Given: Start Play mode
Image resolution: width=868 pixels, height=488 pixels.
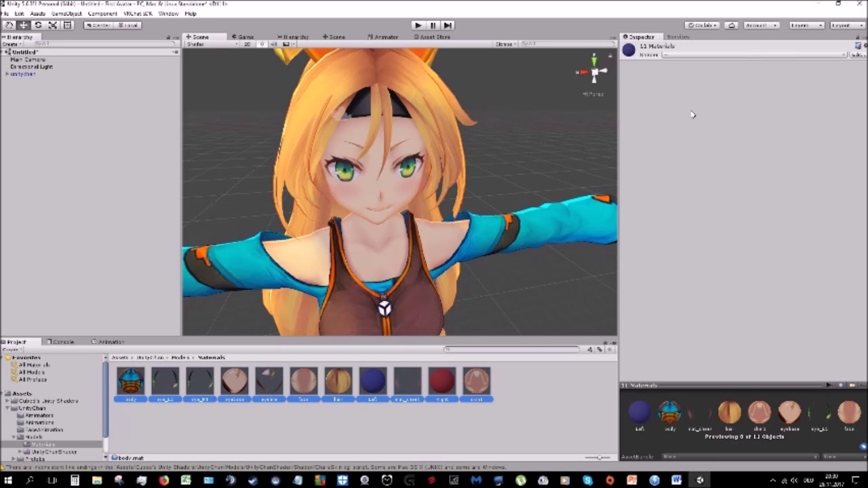Looking at the screenshot, I should (x=418, y=25).
